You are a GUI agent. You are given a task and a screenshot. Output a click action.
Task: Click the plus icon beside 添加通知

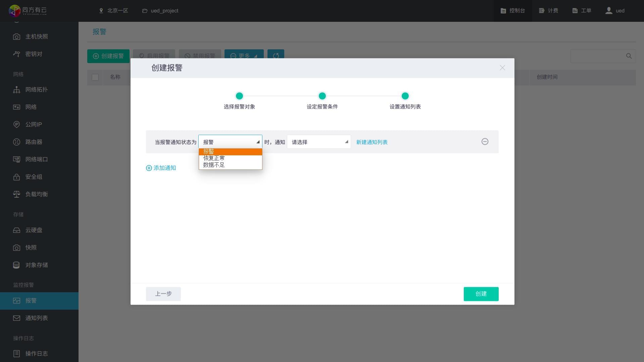click(x=149, y=168)
